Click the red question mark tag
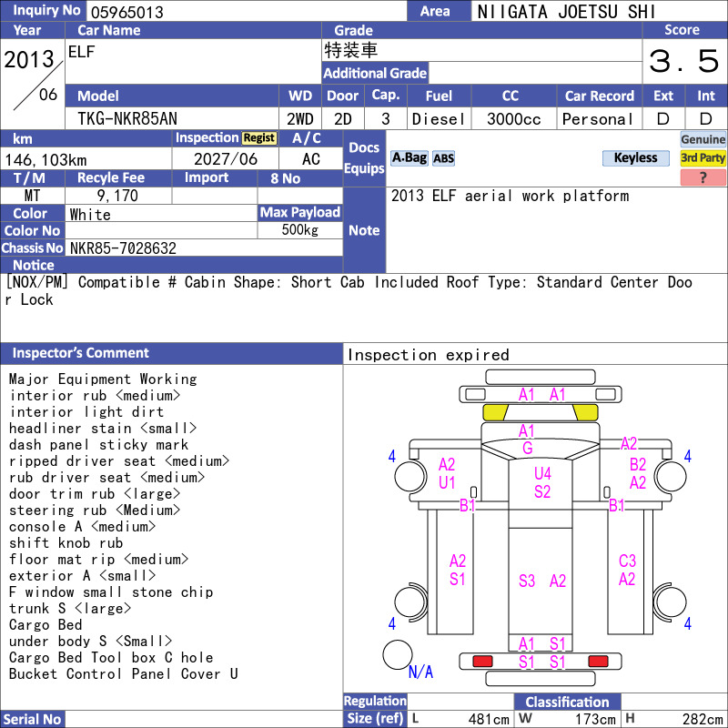Screen dimensions: 728x728 point(703,177)
